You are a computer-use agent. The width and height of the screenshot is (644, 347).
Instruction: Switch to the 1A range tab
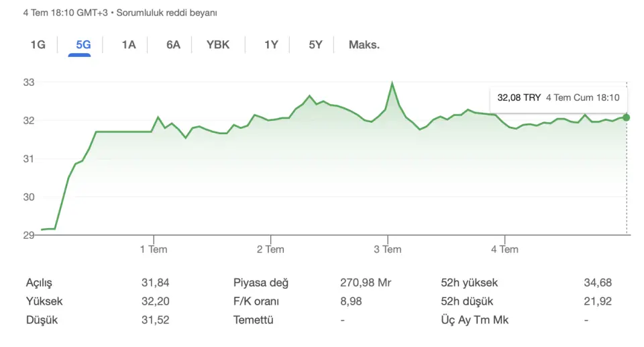[x=129, y=44]
